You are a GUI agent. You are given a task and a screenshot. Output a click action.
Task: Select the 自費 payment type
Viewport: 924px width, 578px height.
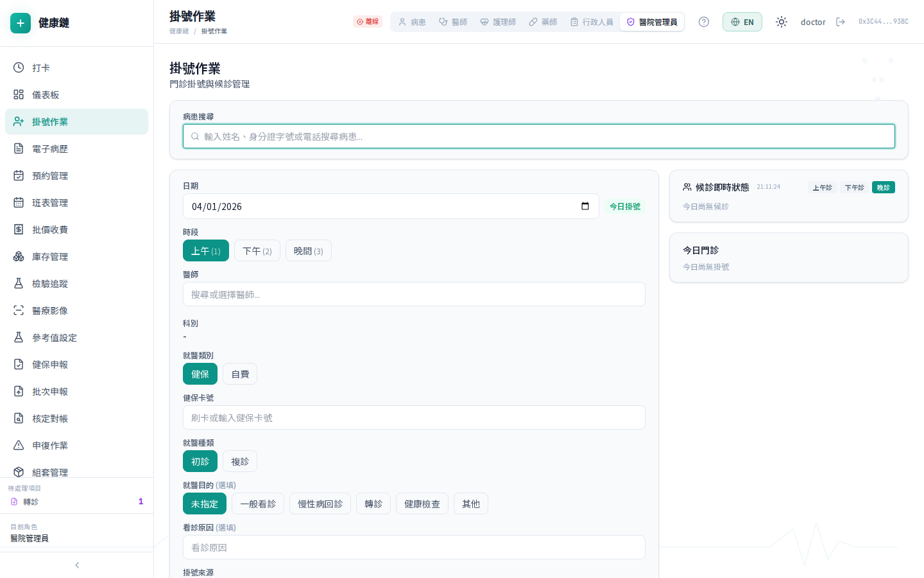(239, 374)
